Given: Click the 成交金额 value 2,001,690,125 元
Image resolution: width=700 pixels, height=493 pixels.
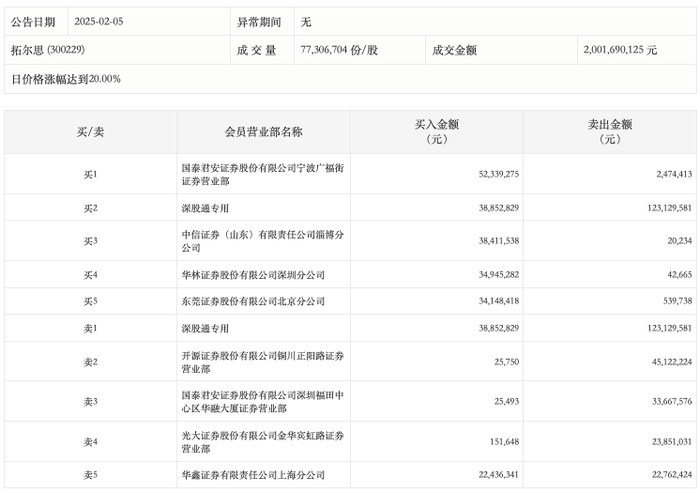Looking at the screenshot, I should click(620, 49).
